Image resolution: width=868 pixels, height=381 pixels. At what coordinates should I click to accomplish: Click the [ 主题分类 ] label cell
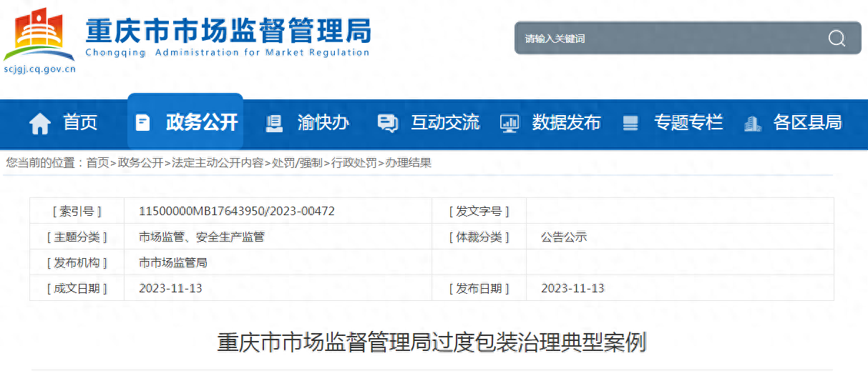77,237
